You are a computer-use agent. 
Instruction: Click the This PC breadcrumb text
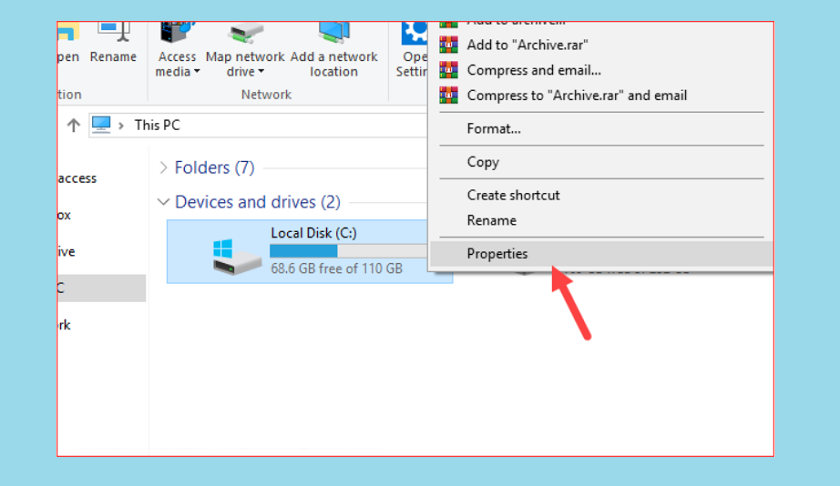157,125
